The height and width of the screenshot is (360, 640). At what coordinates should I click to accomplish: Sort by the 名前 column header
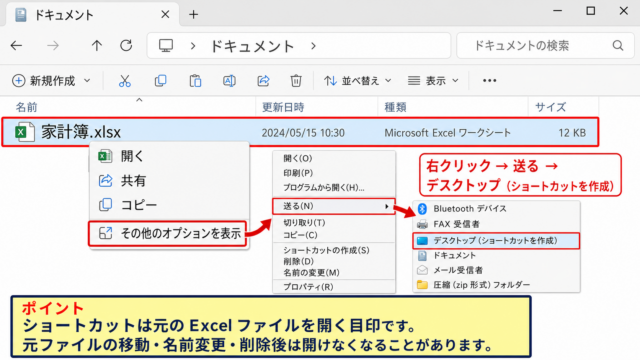26,107
